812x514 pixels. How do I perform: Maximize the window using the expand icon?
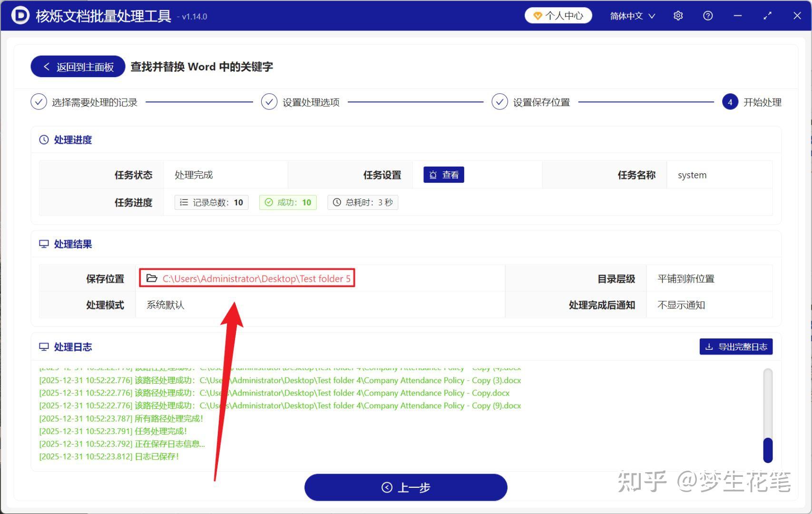click(x=767, y=16)
